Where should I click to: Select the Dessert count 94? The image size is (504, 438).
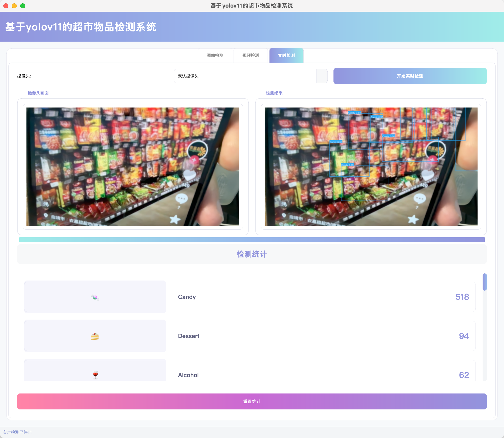[x=464, y=336]
